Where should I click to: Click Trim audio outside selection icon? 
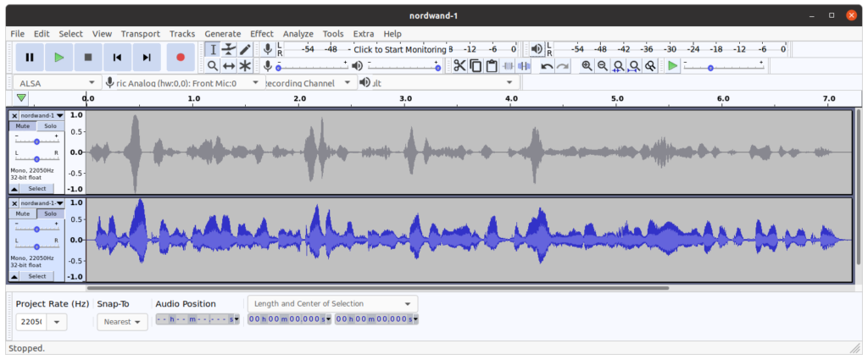508,66
